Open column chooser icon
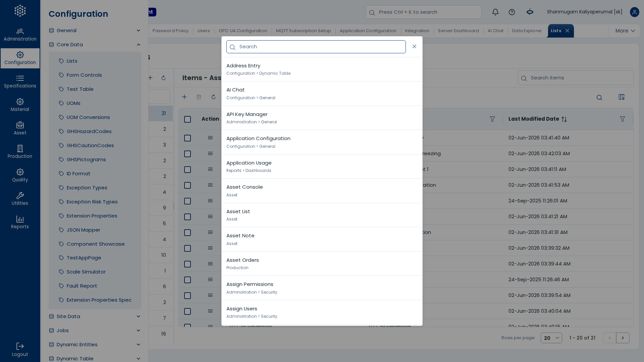 [x=621, y=97]
